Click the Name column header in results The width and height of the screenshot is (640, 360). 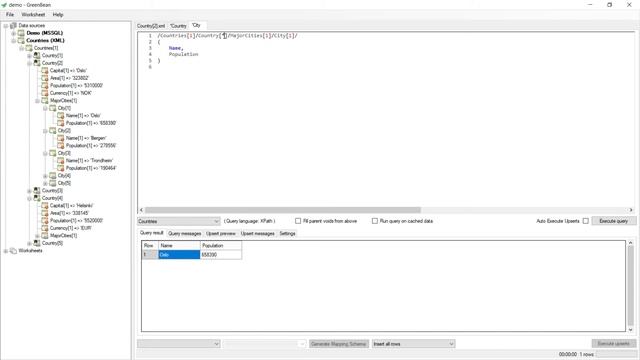(179, 245)
